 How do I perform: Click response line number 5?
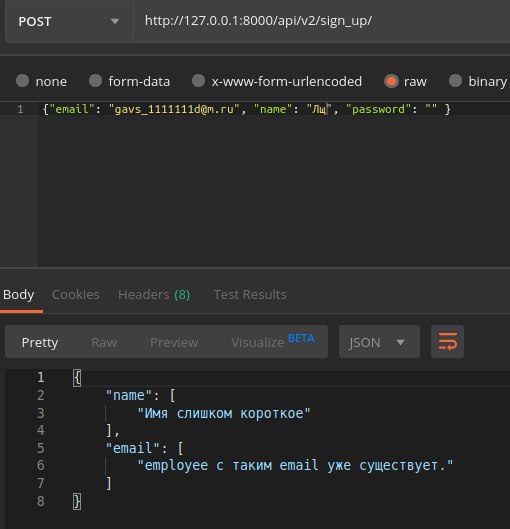[x=40, y=448]
